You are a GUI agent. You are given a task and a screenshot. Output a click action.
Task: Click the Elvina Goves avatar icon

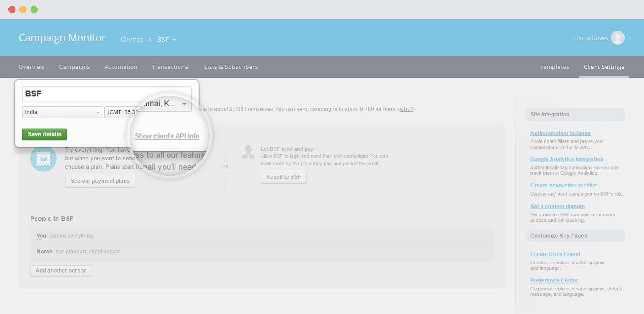point(618,38)
